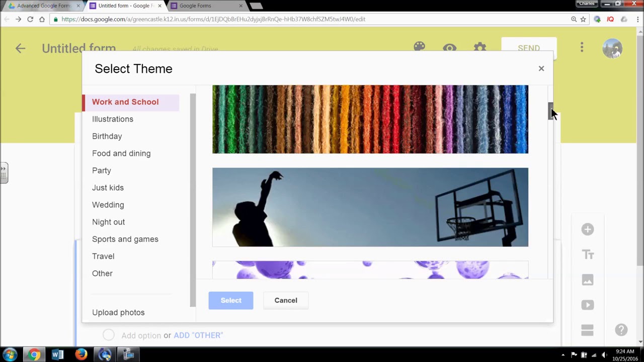Click the category sidebar scrollbar

[192, 200]
